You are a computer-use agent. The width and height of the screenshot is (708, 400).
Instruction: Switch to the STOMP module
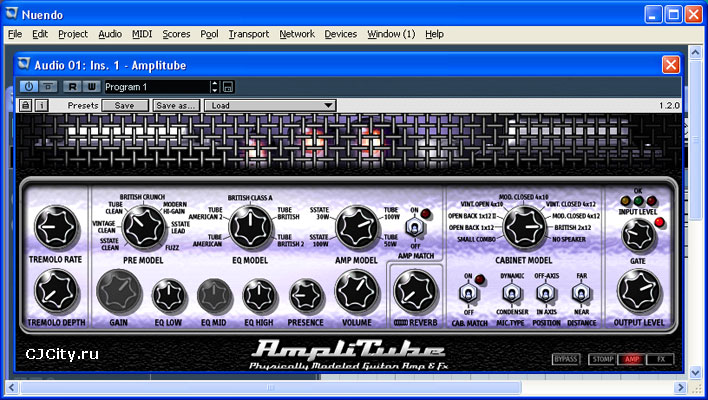[603, 359]
